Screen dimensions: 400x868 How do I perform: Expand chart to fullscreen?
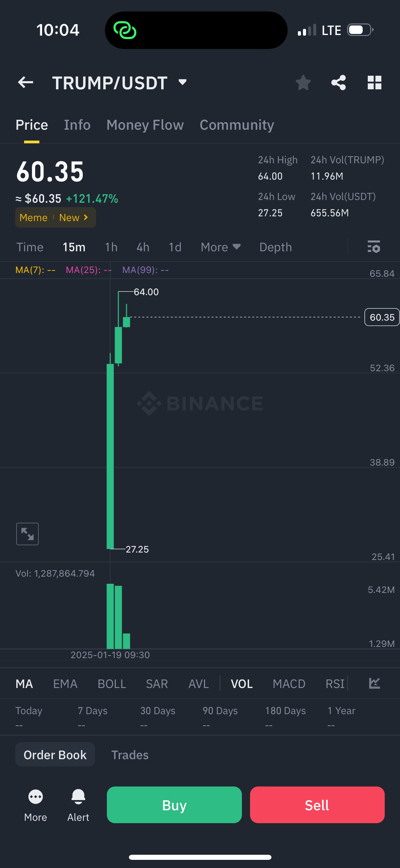coord(27,534)
